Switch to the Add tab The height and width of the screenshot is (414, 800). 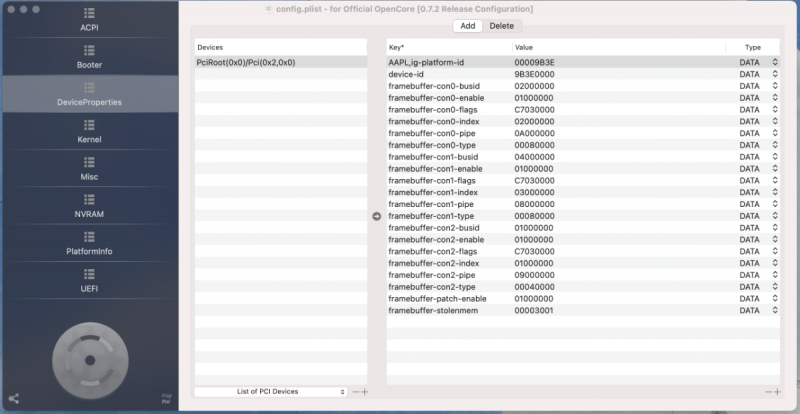(x=468, y=26)
